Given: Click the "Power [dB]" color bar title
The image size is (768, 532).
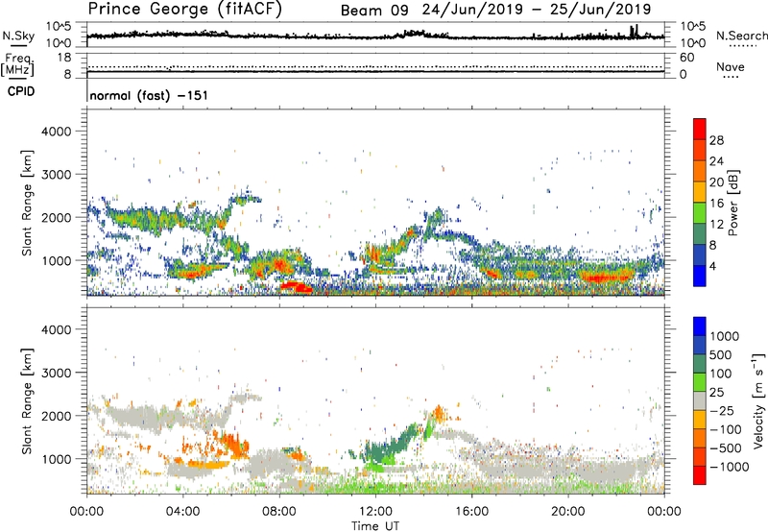Looking at the screenshot, I should (x=732, y=203).
